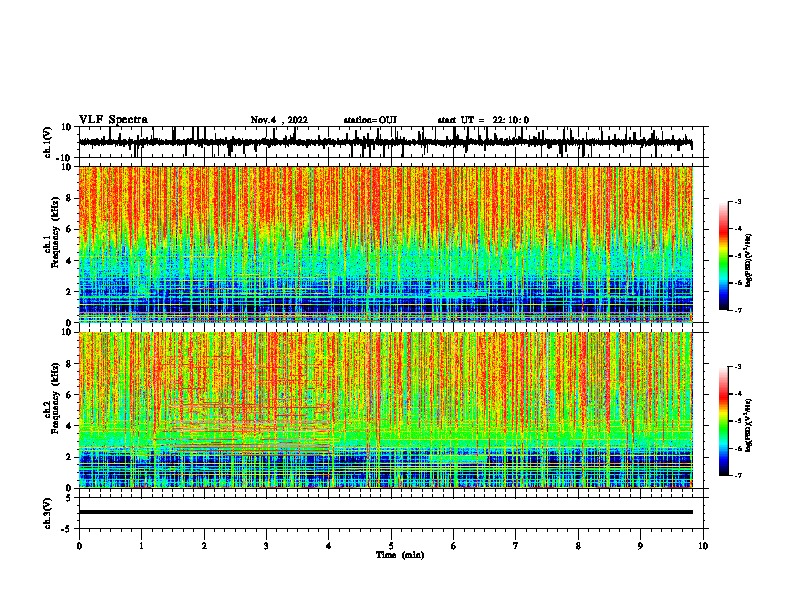Click time axis tick label '1'

(x=141, y=546)
